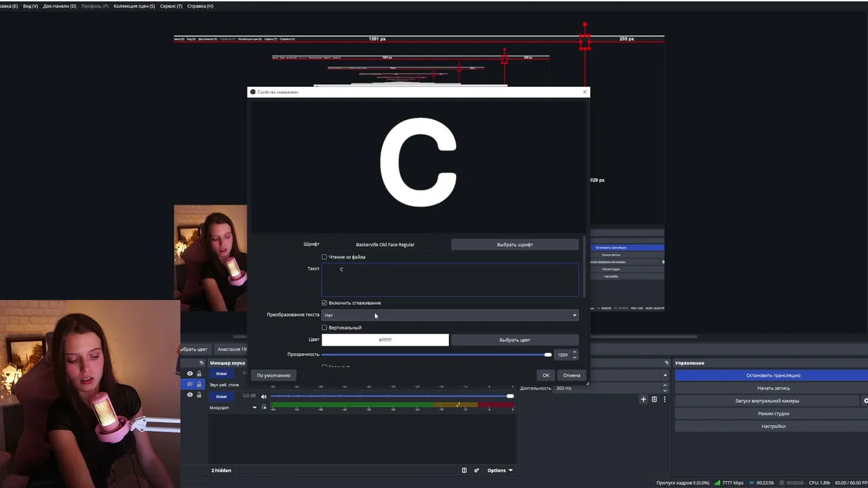The width and height of the screenshot is (868, 488).
Task: Open the Вид (V) menu
Action: coord(31,6)
